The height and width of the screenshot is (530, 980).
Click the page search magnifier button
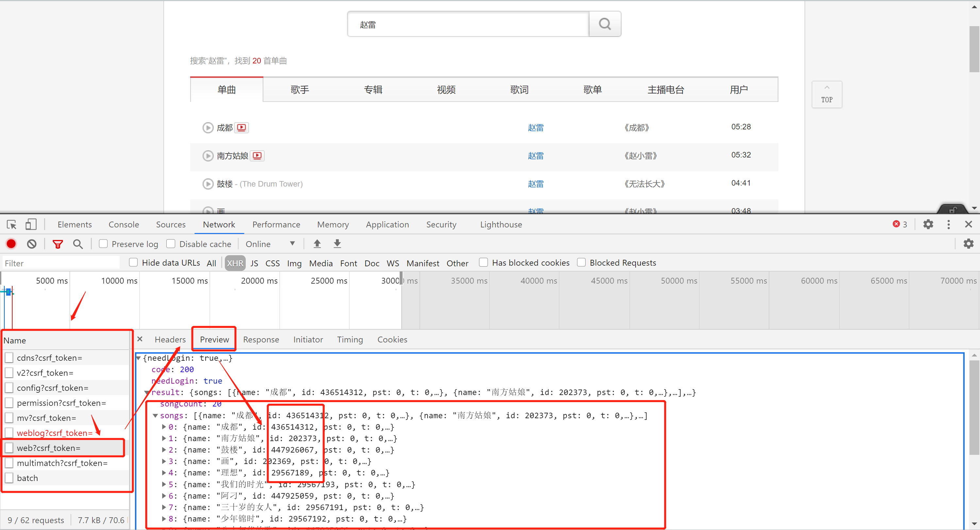click(605, 25)
